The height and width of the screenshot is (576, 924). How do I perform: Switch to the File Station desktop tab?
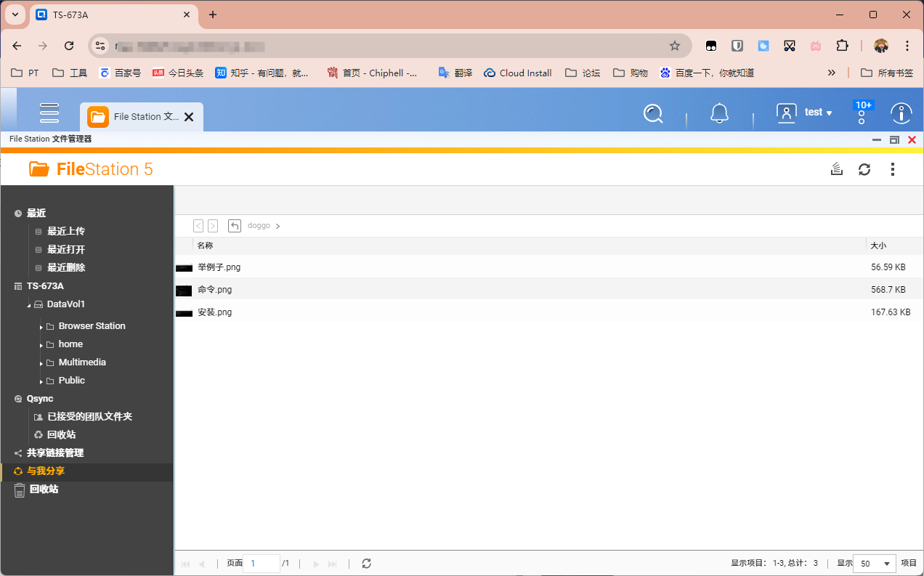point(142,117)
